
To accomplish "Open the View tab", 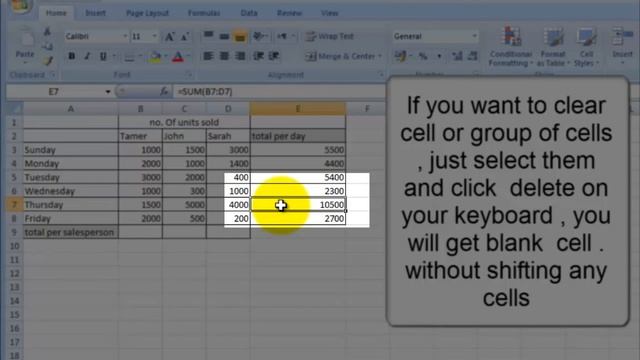I will 329,13.
